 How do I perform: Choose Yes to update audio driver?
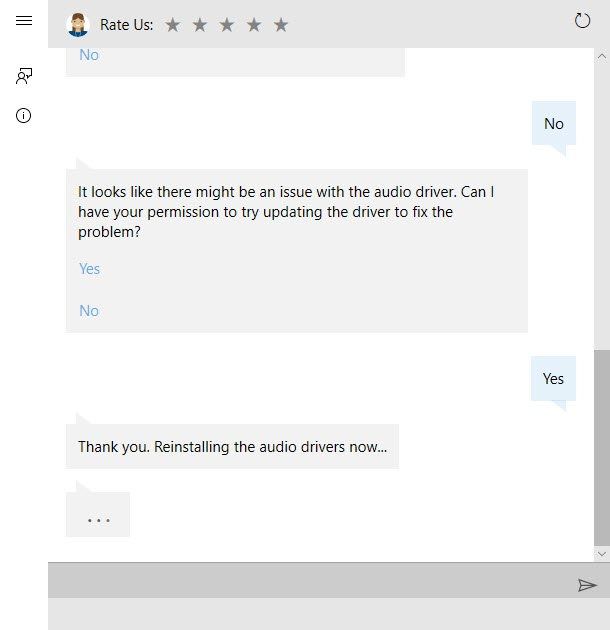click(89, 269)
